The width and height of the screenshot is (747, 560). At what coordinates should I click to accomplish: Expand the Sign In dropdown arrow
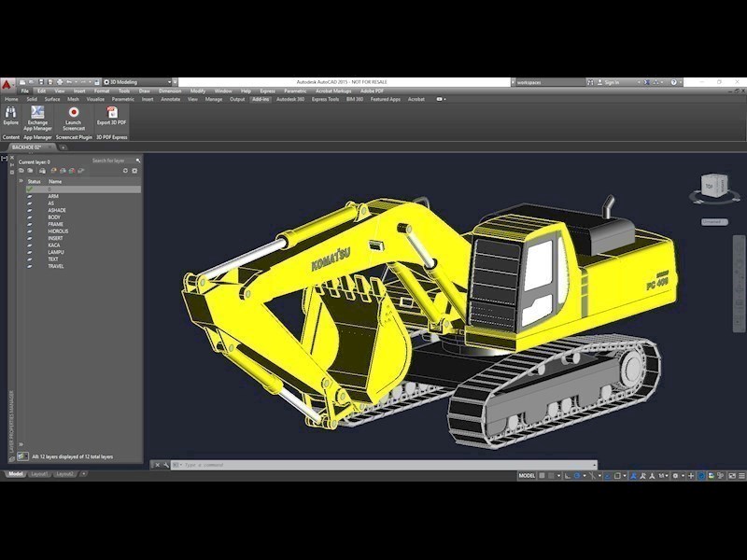tap(639, 82)
